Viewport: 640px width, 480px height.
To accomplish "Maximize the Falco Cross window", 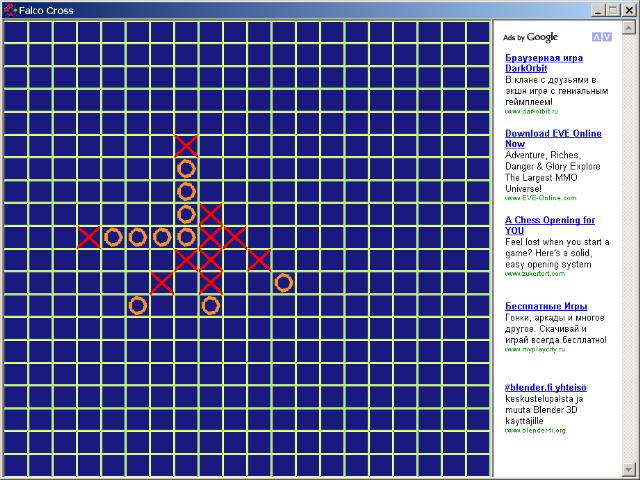I will (x=613, y=10).
